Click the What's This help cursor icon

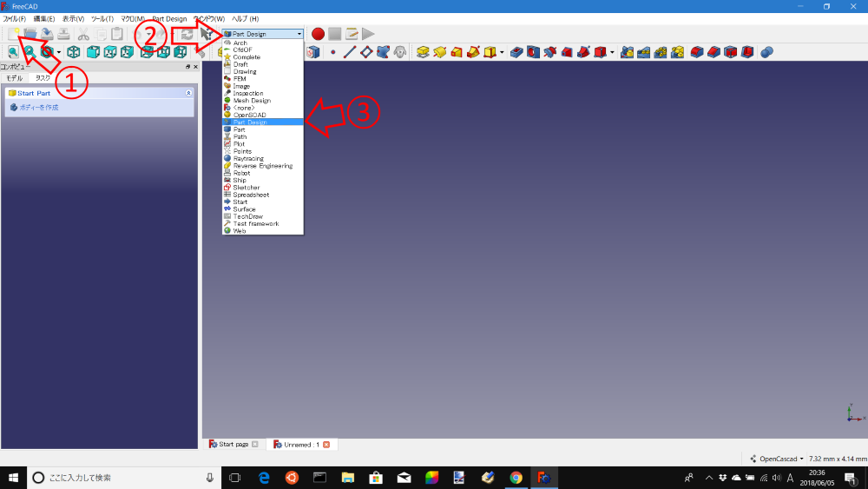pos(207,34)
